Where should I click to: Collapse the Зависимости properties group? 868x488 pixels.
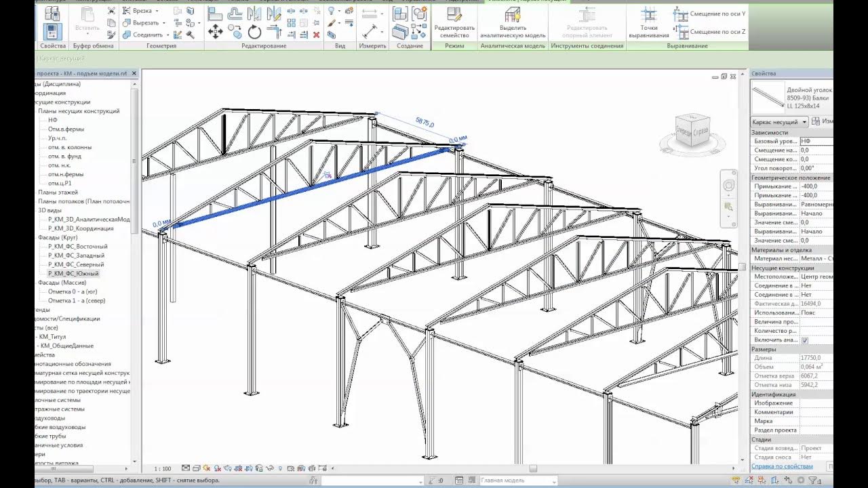[791, 133]
